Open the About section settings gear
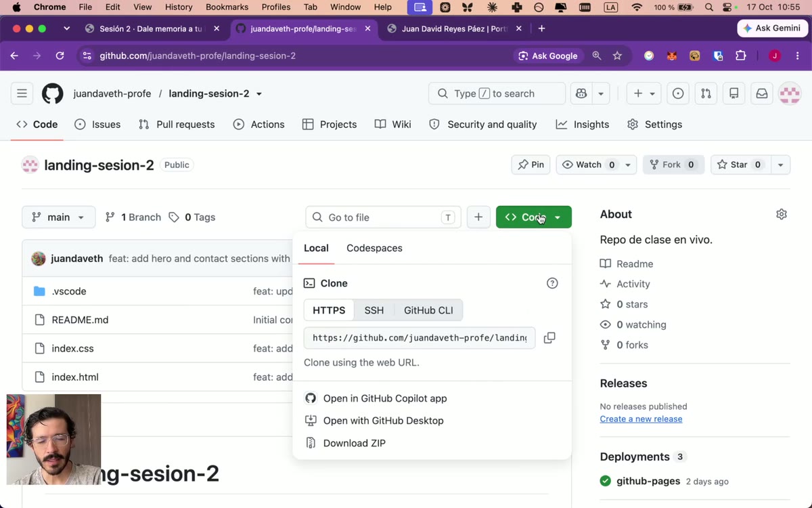This screenshot has width=812, height=508. pos(782,214)
